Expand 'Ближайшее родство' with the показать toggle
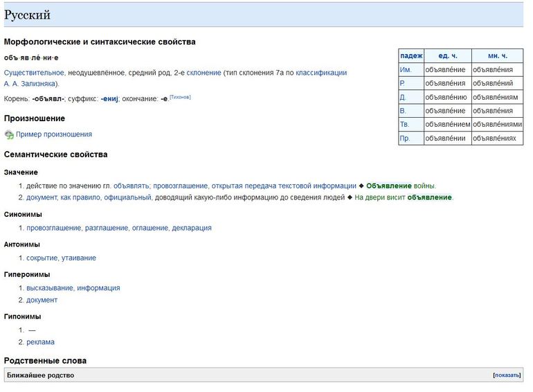Viewport: 533px width, 392px height. click(507, 375)
